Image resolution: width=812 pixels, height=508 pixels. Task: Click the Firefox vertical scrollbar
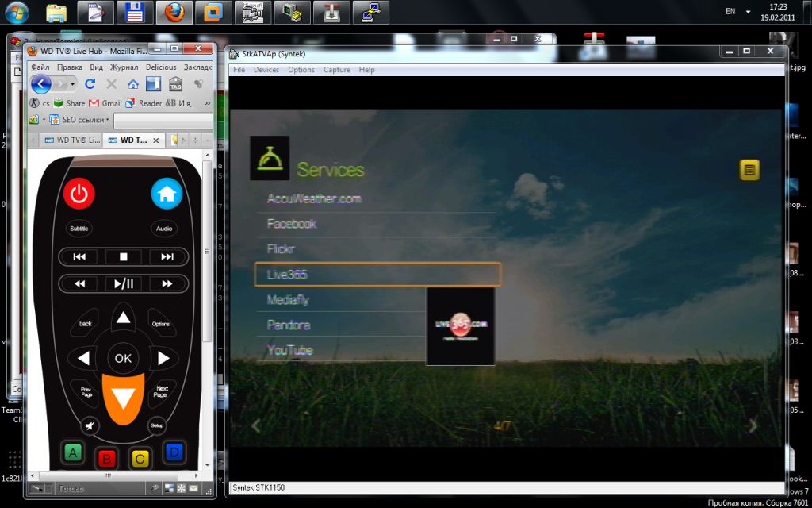[x=207, y=252]
